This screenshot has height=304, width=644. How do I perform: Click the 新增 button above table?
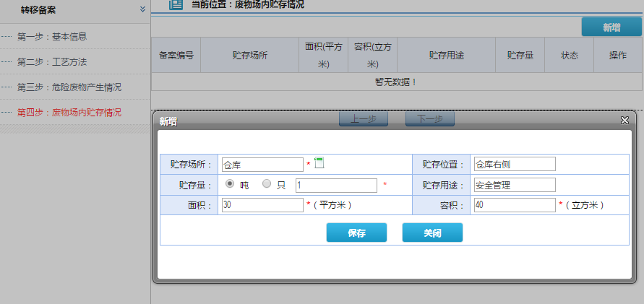[611, 27]
